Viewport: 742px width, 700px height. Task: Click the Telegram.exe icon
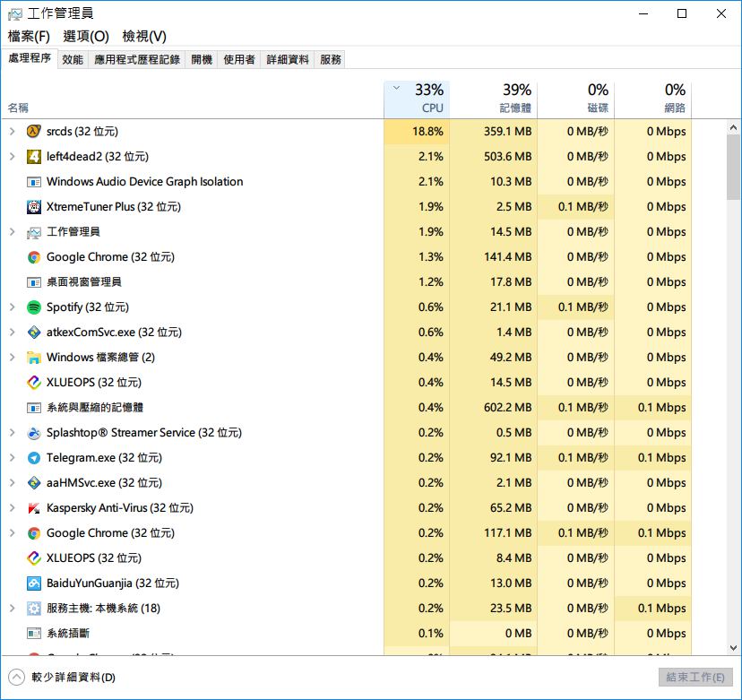point(33,458)
